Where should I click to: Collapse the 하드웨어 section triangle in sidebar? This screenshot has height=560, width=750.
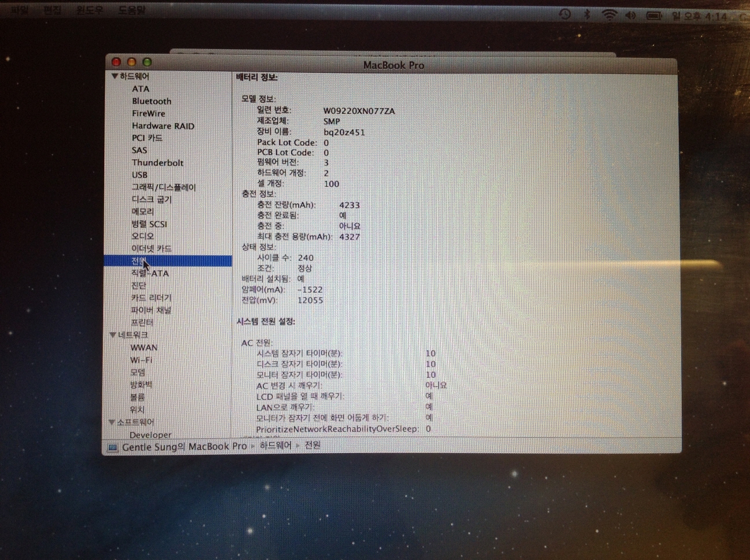coord(115,76)
